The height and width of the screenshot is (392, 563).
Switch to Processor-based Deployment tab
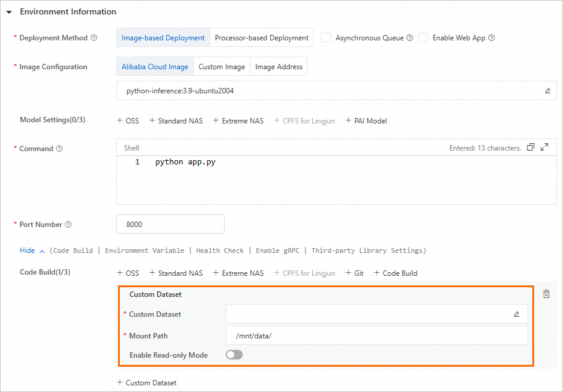click(x=261, y=37)
